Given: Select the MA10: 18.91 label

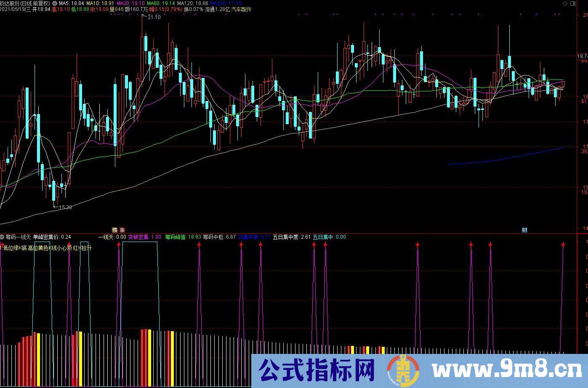Looking at the screenshot, I should [100, 3].
